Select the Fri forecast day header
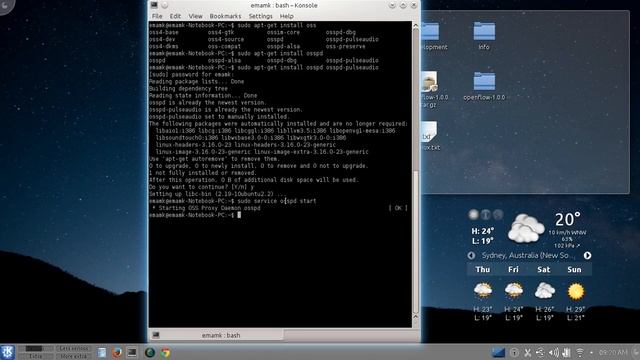 (x=513, y=269)
